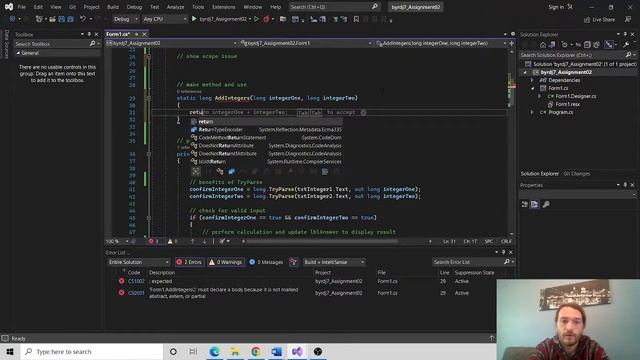The height and width of the screenshot is (360, 640).
Task: Open the Extensions menu
Action: [x=224, y=7]
